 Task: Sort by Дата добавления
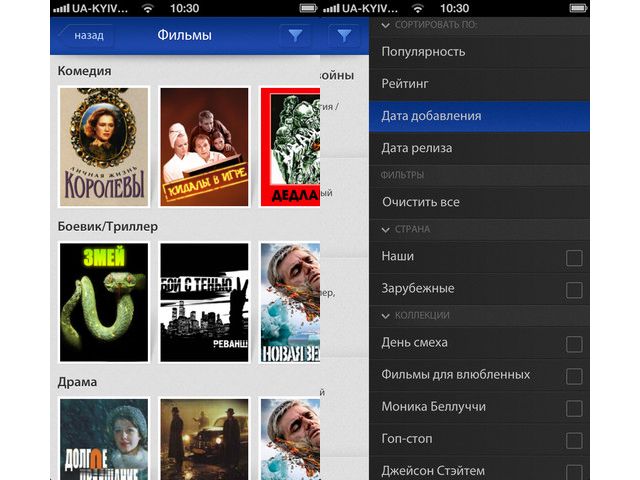(479, 116)
